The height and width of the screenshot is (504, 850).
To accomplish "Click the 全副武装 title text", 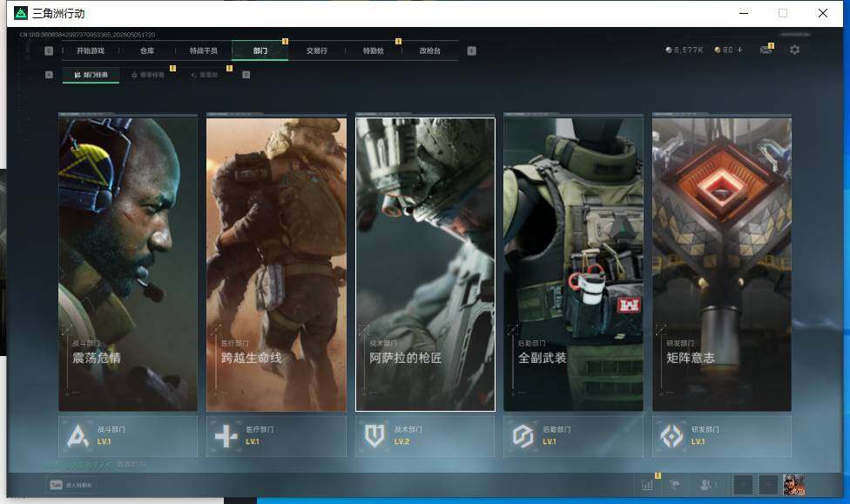I will (542, 358).
